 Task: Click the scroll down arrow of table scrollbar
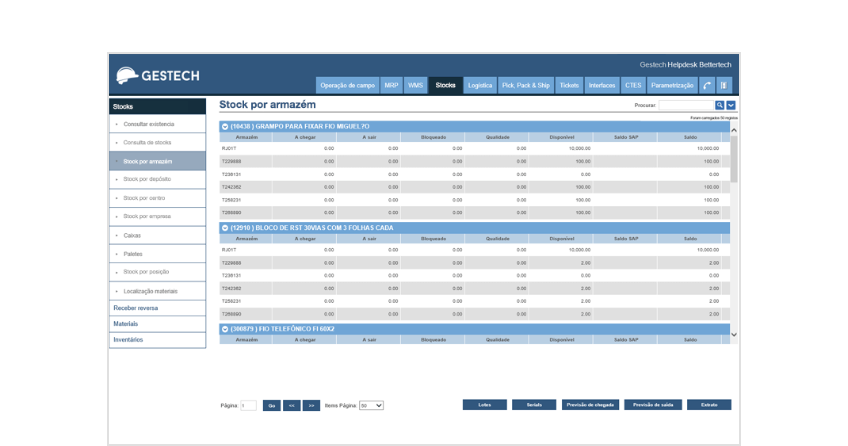(735, 334)
